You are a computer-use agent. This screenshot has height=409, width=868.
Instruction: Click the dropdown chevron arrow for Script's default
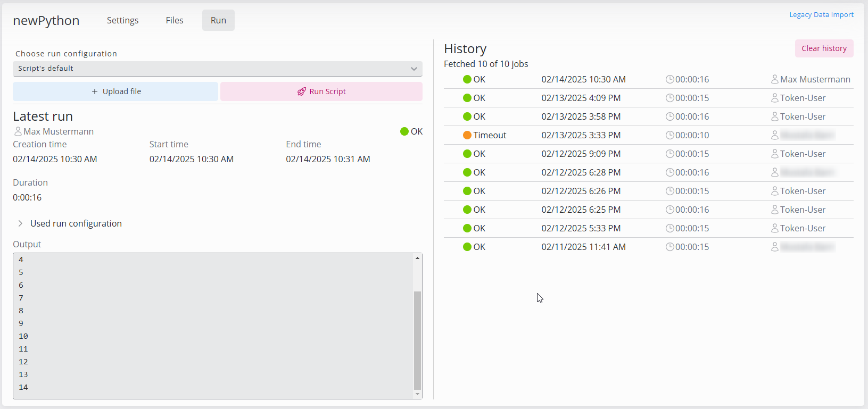coord(414,69)
